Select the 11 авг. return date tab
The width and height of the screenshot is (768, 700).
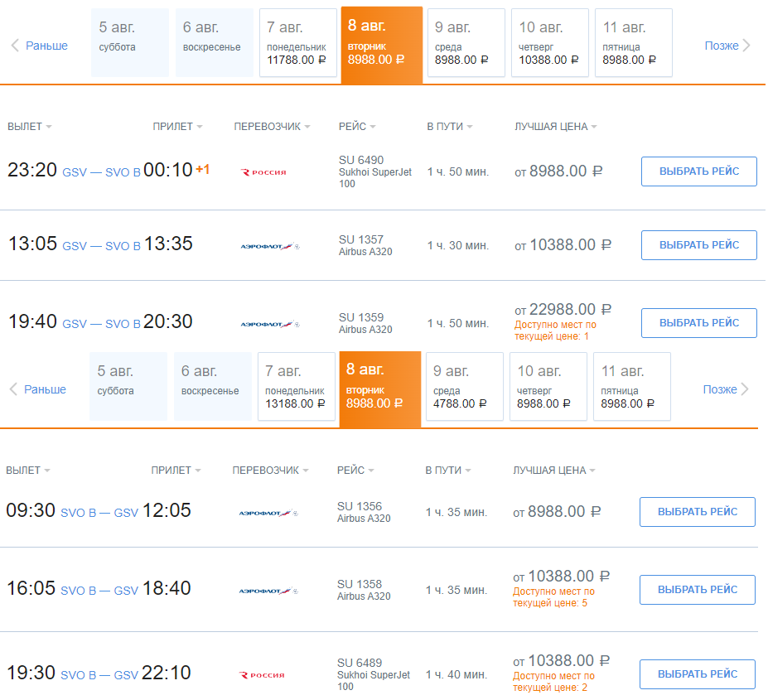tap(632, 387)
